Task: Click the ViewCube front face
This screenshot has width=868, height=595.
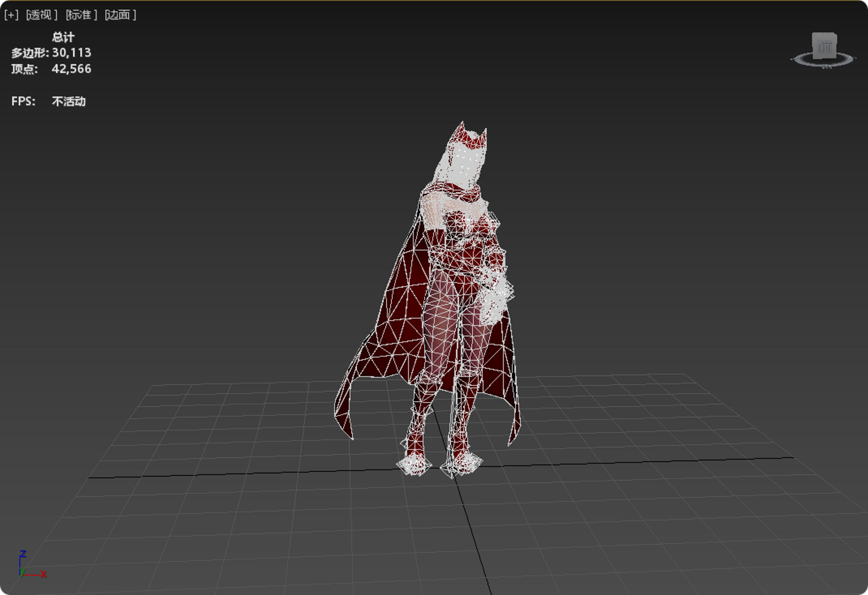Action: pyautogui.click(x=825, y=46)
